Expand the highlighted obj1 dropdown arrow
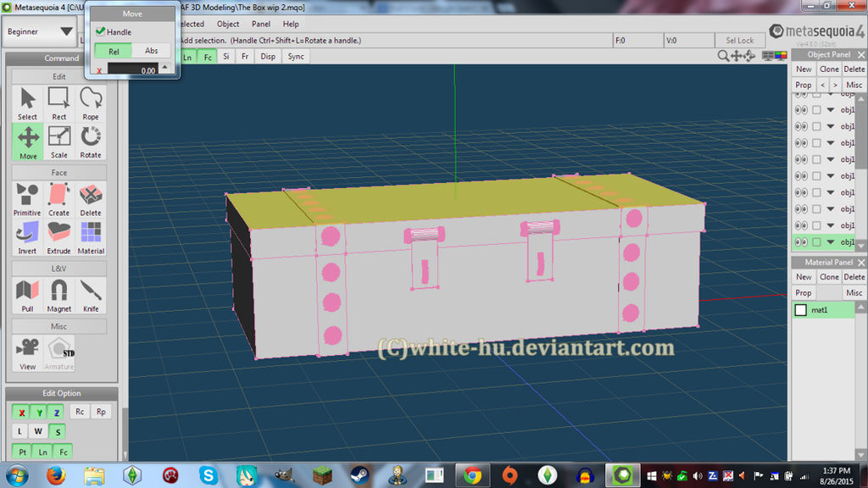The width and height of the screenshot is (868, 488). click(831, 242)
